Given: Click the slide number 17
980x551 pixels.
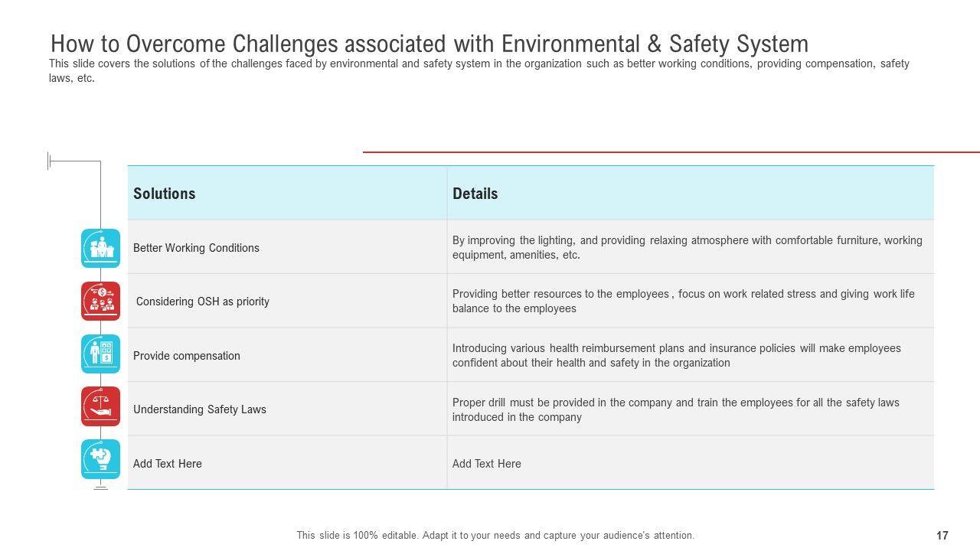Looking at the screenshot, I should click(942, 536).
